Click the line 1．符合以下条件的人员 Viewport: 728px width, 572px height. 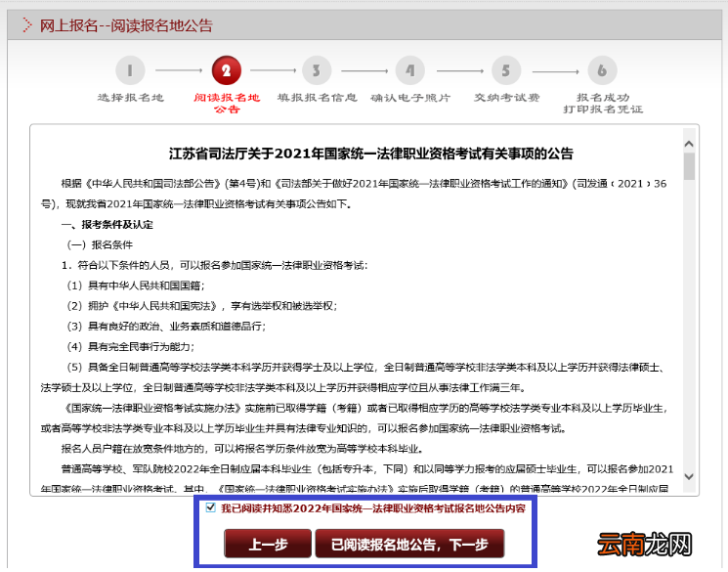(215, 265)
